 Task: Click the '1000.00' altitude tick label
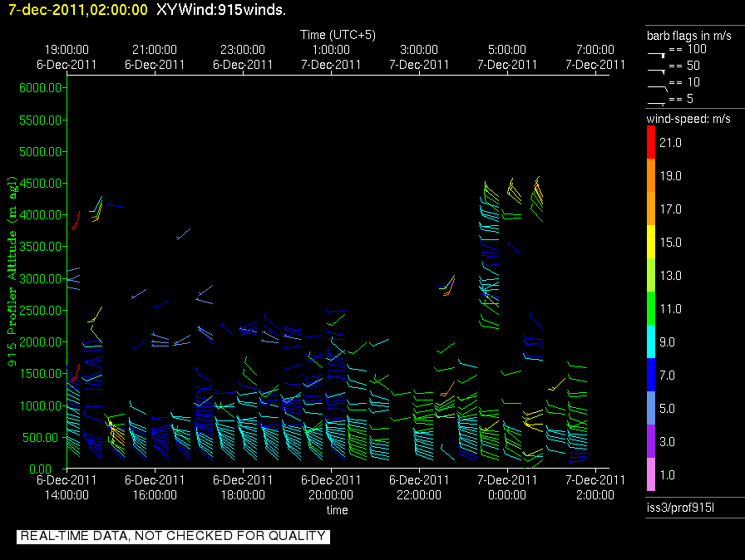click(41, 405)
